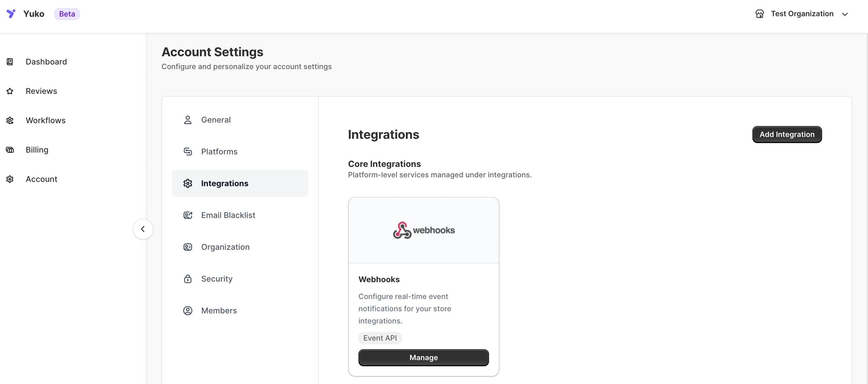Click the Account Settings heading

[x=212, y=52]
